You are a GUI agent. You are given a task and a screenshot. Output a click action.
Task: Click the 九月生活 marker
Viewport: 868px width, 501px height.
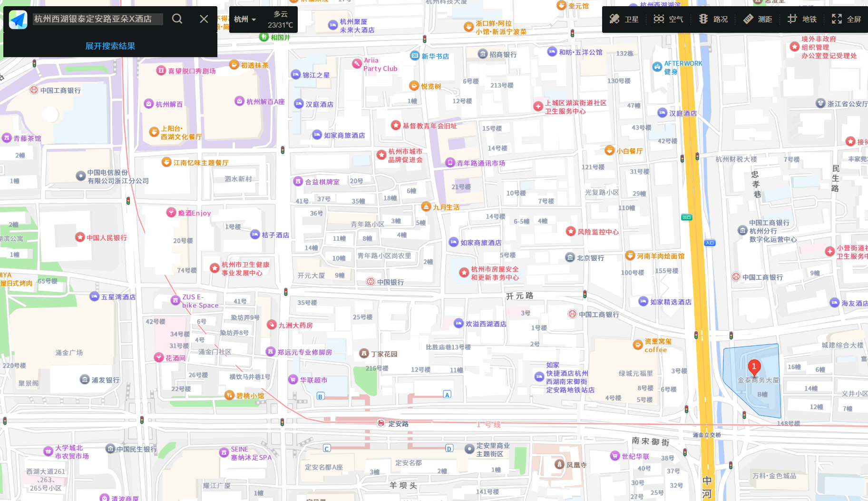click(x=426, y=206)
